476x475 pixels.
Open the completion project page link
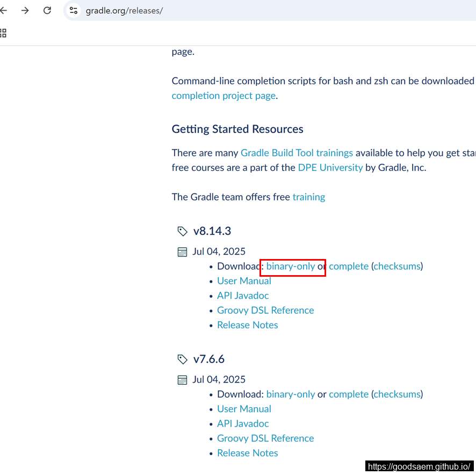tap(223, 96)
